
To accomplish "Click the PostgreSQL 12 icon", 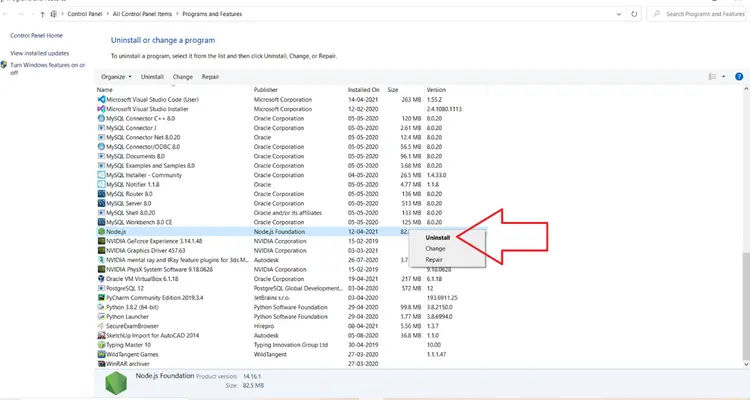I will 101,288.
